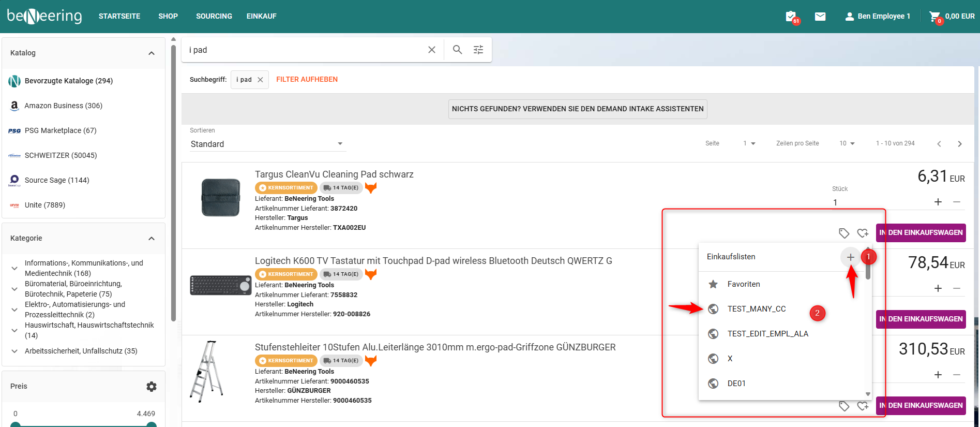Click FILTER AUFHEBEN link

click(x=307, y=79)
